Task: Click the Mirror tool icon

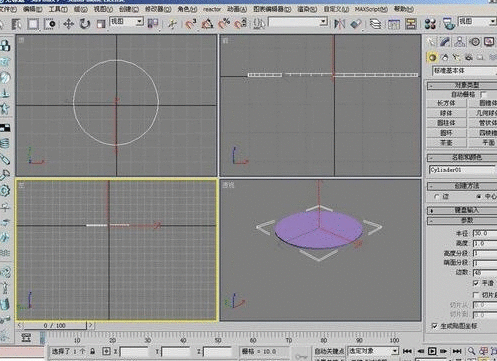Action: click(339, 24)
